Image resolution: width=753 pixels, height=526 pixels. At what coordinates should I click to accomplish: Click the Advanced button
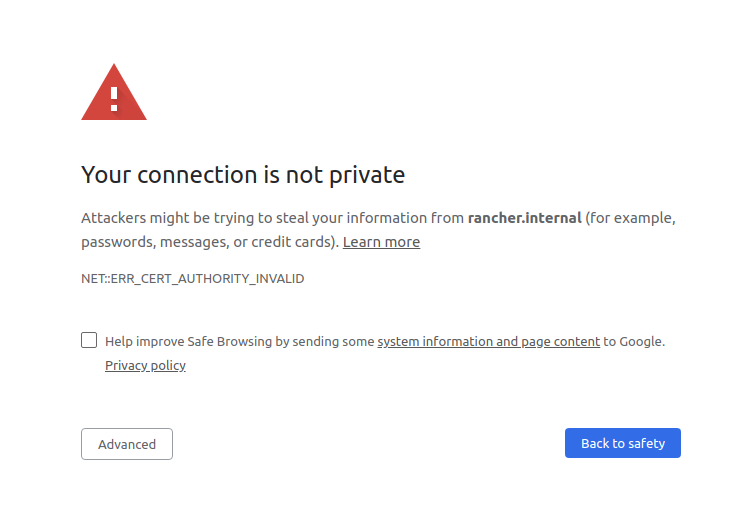[127, 444]
